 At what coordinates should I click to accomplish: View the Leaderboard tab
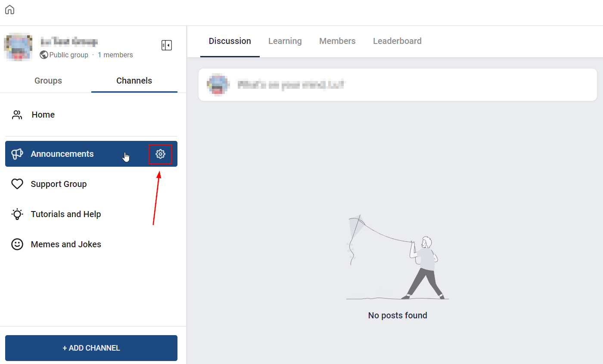(x=397, y=41)
